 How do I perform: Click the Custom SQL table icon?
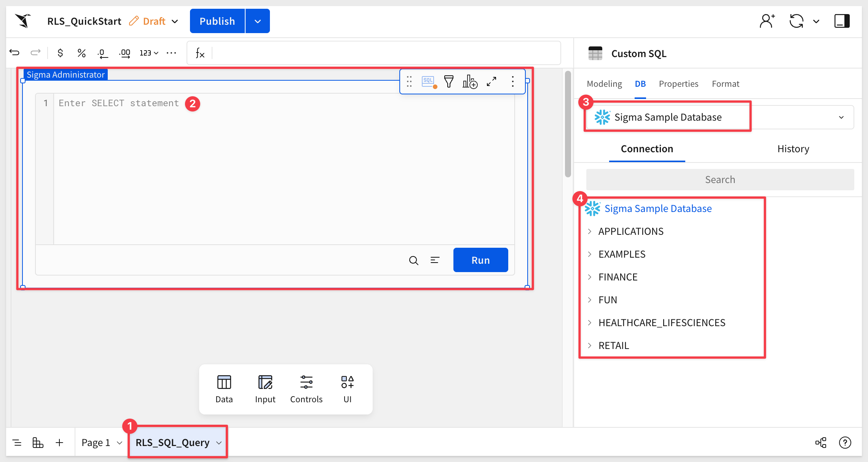(595, 53)
